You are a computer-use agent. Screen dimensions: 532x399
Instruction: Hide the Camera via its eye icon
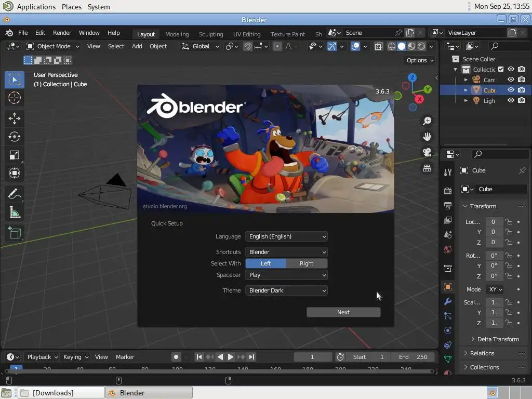511,79
